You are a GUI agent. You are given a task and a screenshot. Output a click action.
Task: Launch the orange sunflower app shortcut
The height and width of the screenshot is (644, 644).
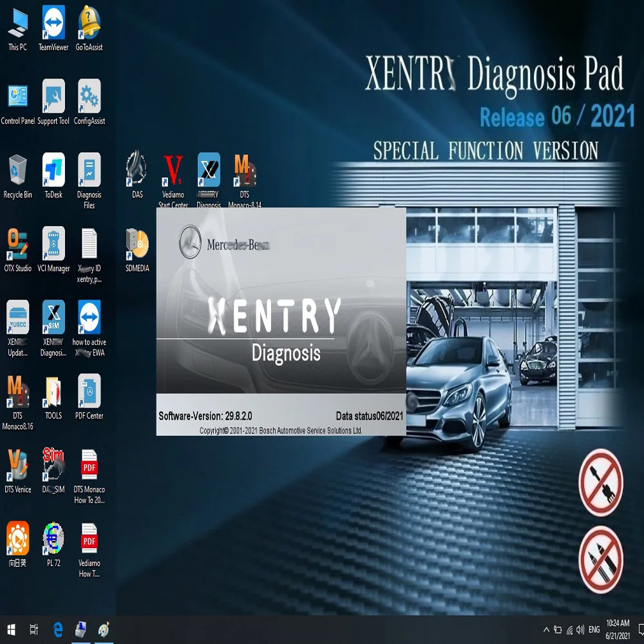tap(17, 545)
